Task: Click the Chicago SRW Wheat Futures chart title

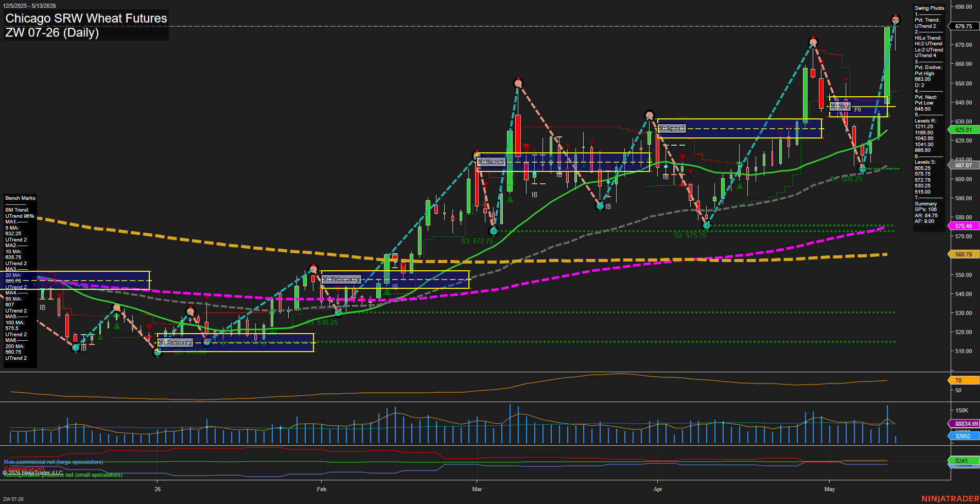Action: (86, 18)
